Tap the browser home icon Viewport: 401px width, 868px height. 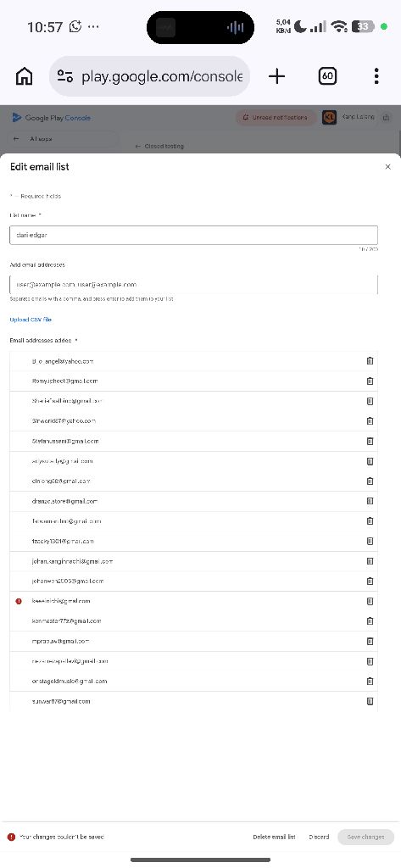24,76
